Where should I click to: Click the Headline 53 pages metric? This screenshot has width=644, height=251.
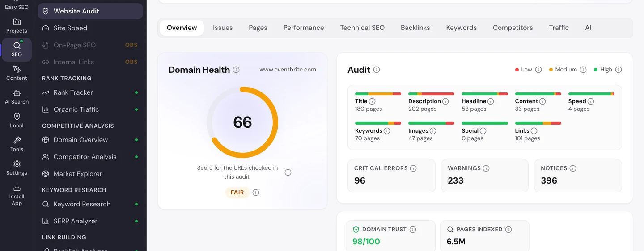(485, 102)
